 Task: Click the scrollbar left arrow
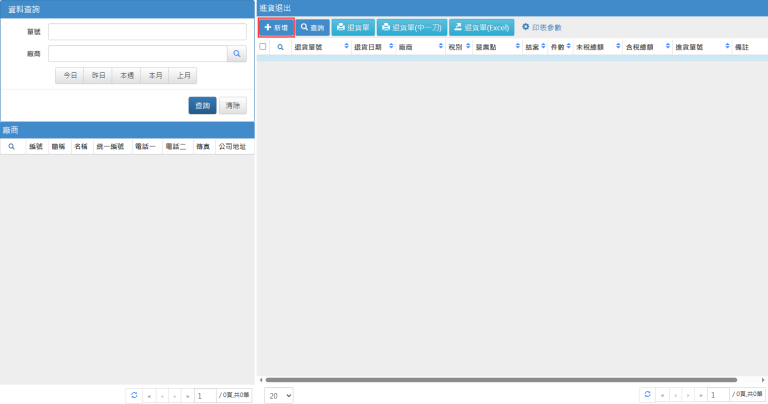(x=261, y=380)
